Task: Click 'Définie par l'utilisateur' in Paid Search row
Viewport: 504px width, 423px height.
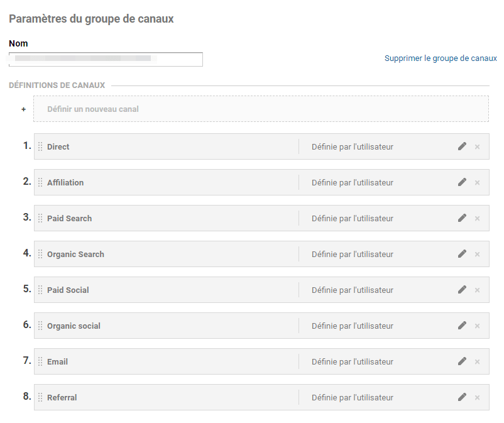Action: coord(353,218)
